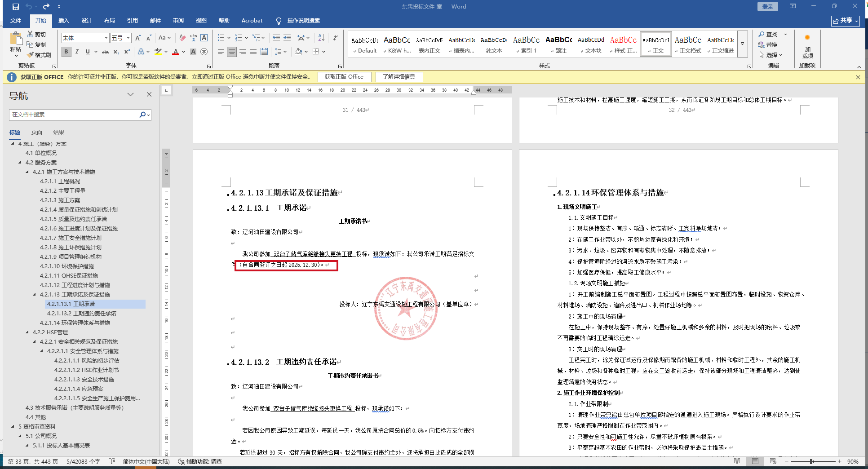This screenshot has height=469, width=868.
Task: Click the document search input field
Action: tap(74, 115)
